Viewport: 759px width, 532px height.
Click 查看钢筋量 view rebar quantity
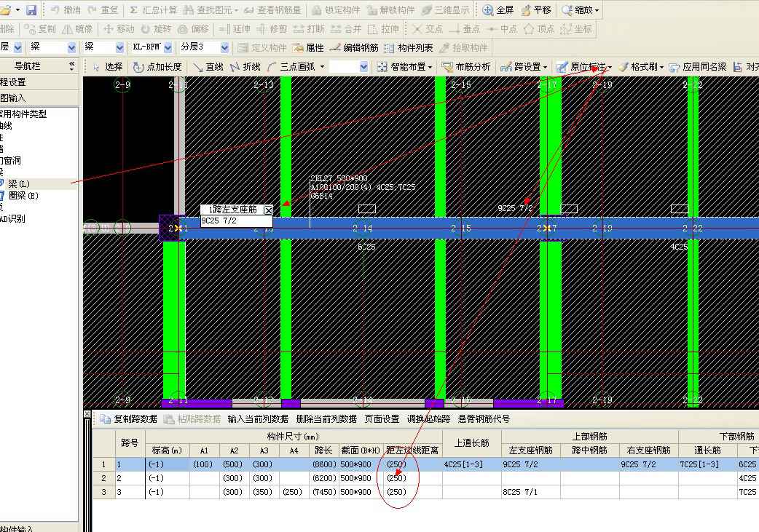tap(272, 9)
